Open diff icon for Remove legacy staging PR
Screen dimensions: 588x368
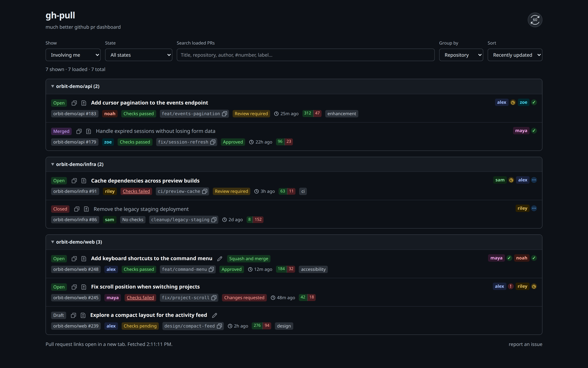tap(86, 209)
